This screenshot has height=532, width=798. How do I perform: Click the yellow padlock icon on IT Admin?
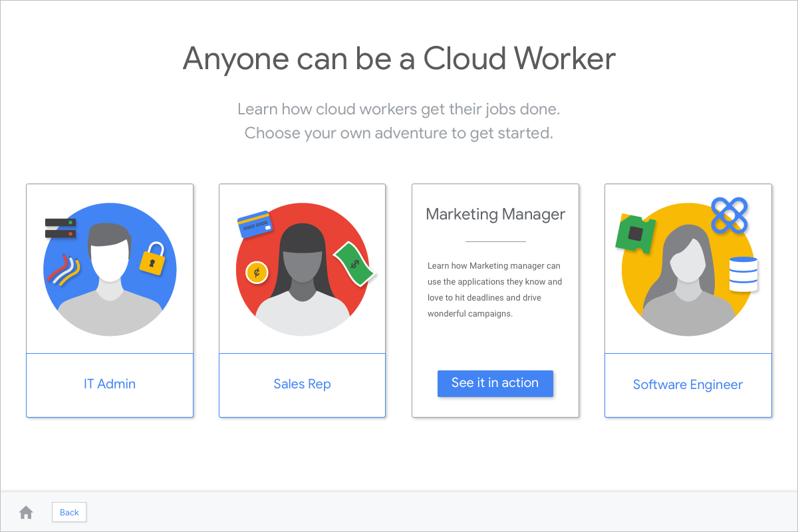[x=152, y=258]
